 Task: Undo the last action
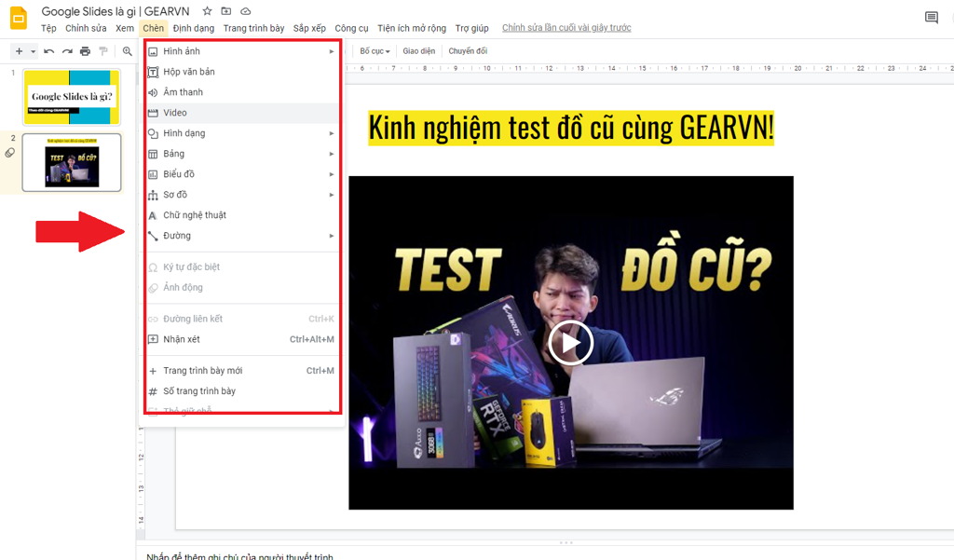coord(49,51)
